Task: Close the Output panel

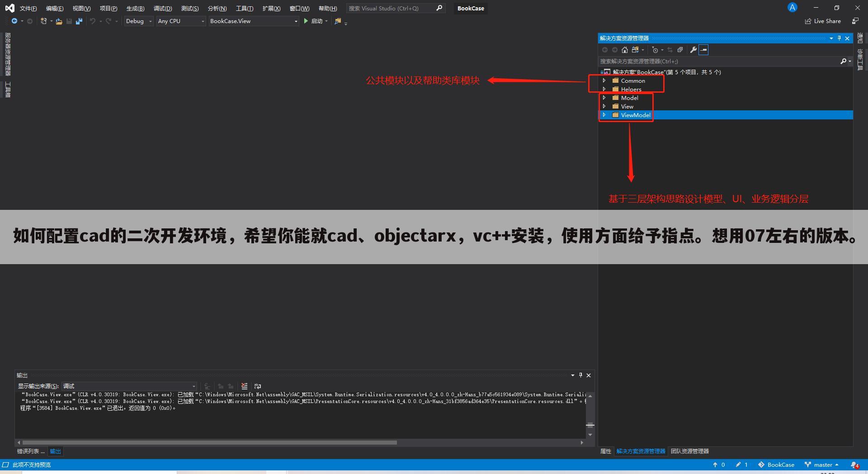Action: (x=589, y=375)
